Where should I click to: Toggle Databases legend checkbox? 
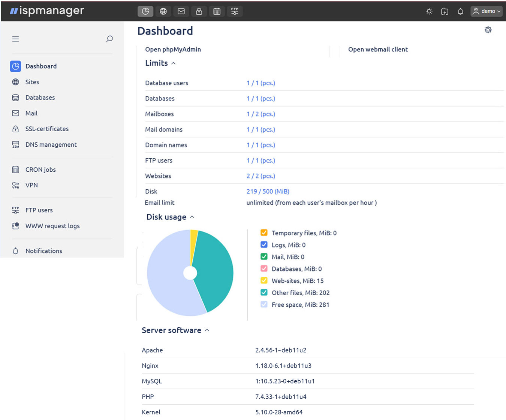(x=264, y=269)
